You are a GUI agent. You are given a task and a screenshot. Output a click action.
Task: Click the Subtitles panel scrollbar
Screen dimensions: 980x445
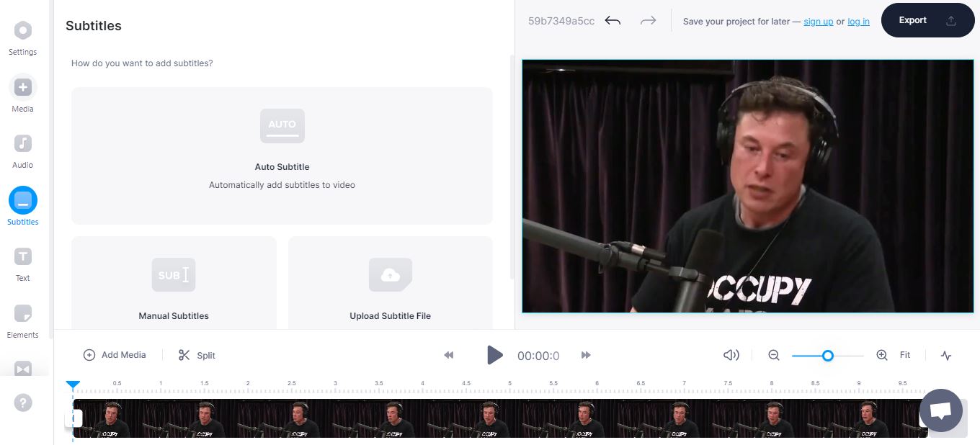[512, 166]
